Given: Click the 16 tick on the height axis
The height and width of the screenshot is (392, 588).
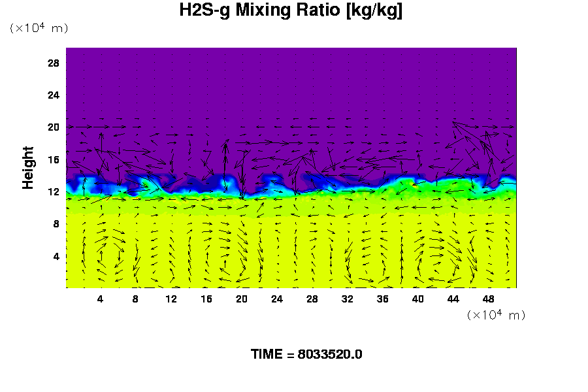Looking at the screenshot, I should pos(54,159).
